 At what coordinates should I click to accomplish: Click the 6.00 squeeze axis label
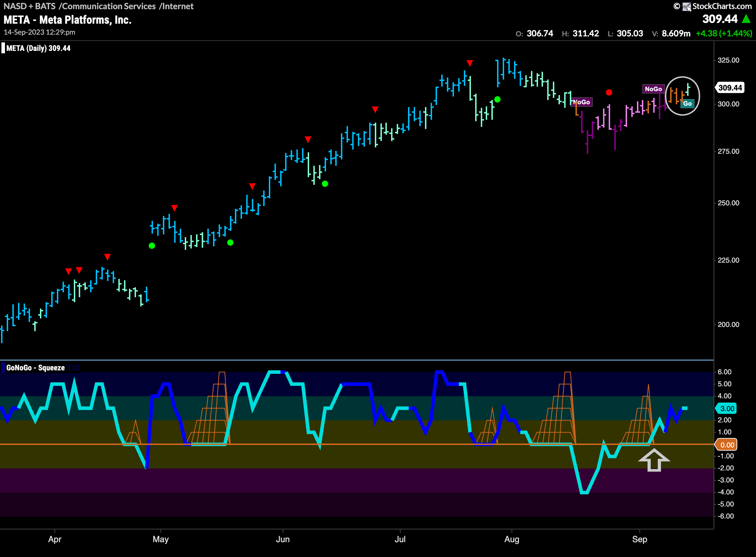point(725,372)
